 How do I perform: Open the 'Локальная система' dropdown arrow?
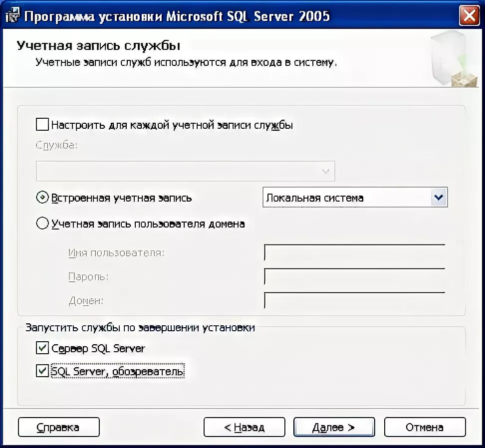coord(439,197)
